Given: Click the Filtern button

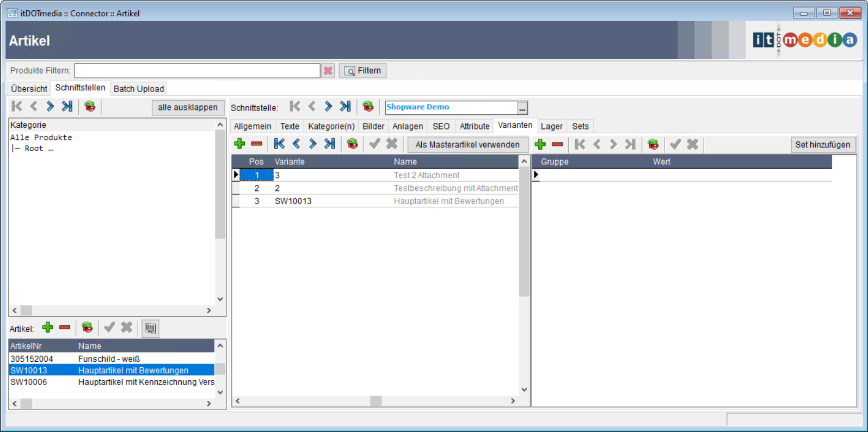Looking at the screenshot, I should pos(362,71).
